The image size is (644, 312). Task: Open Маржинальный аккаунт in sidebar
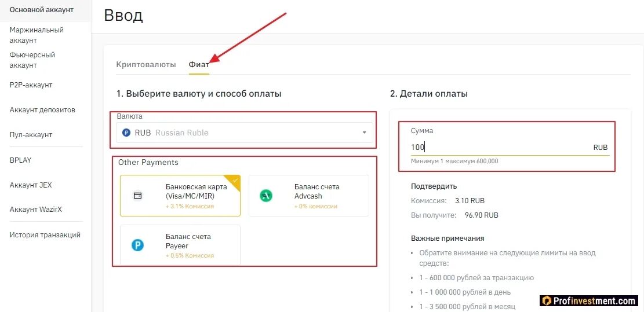(37, 35)
